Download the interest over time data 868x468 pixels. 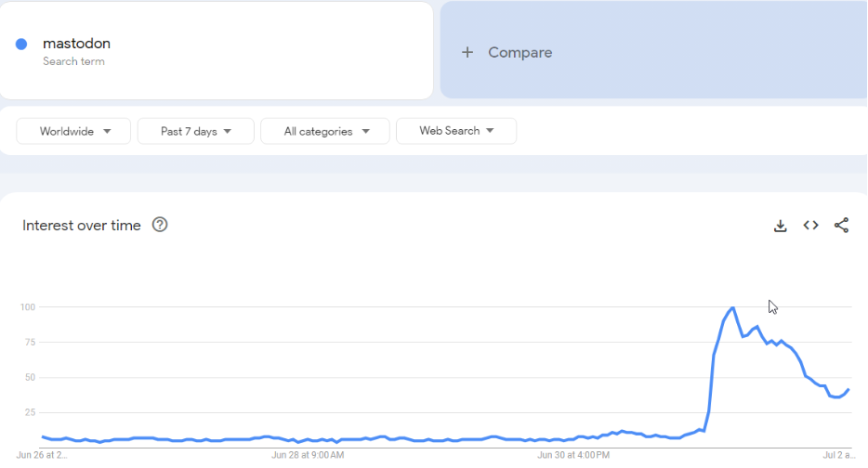click(780, 226)
